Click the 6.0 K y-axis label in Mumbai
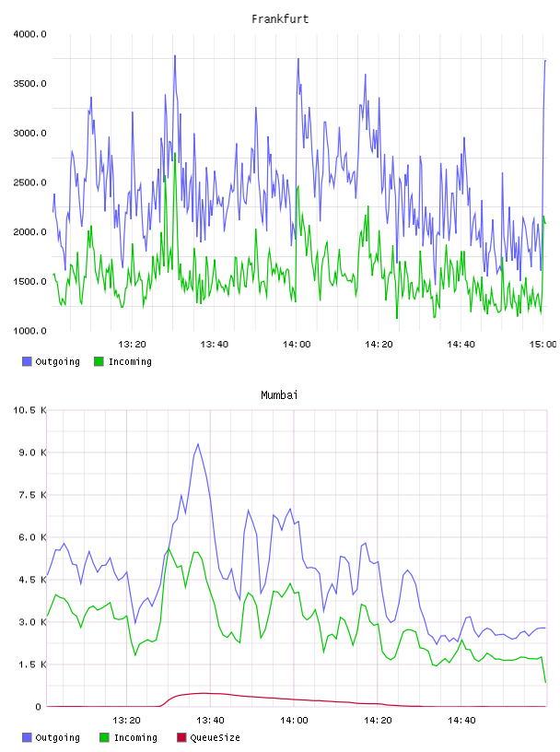 [32, 537]
